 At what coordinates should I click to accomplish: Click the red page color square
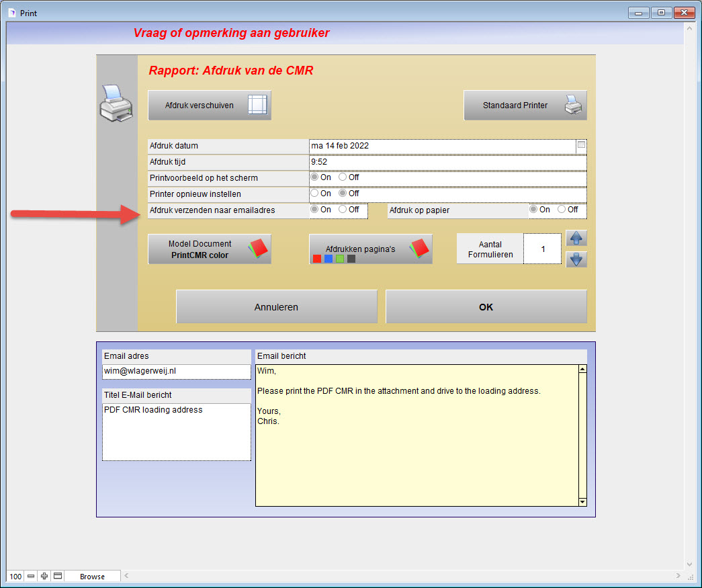316,259
